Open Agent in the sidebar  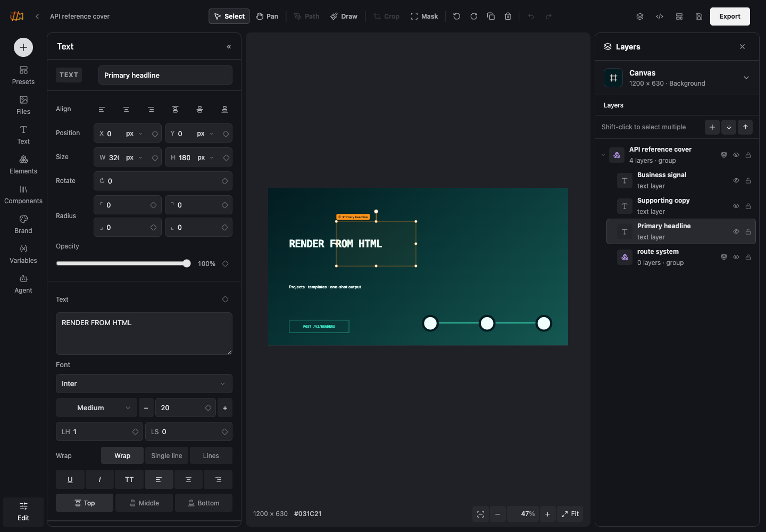point(23,284)
